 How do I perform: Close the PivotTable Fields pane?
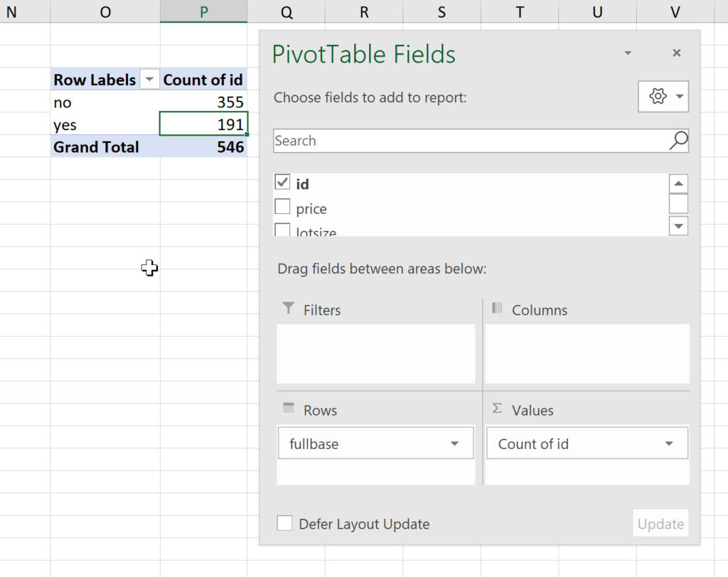[x=676, y=53]
